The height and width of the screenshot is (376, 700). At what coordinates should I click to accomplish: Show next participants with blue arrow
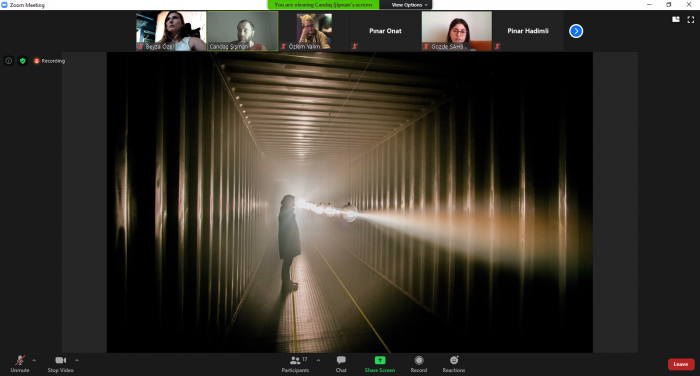point(576,31)
